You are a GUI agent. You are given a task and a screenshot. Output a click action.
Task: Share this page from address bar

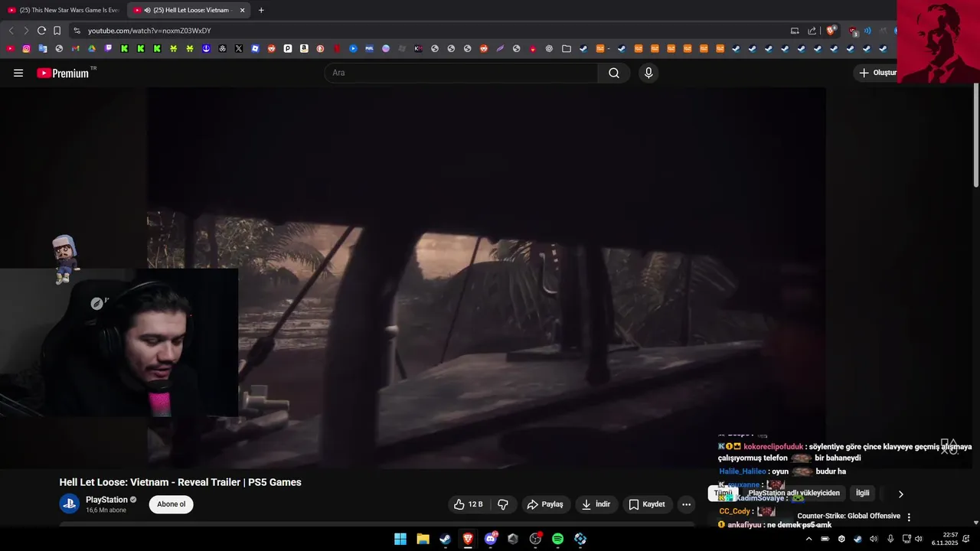812,31
